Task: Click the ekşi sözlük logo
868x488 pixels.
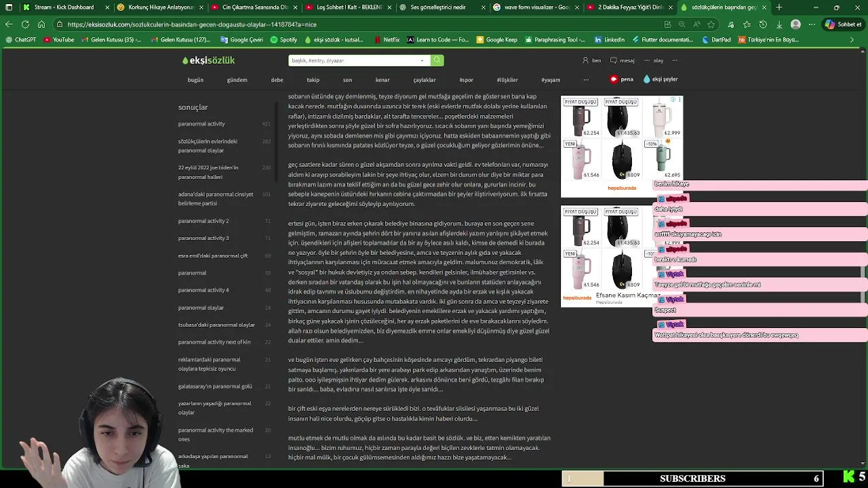Action: click(208, 60)
